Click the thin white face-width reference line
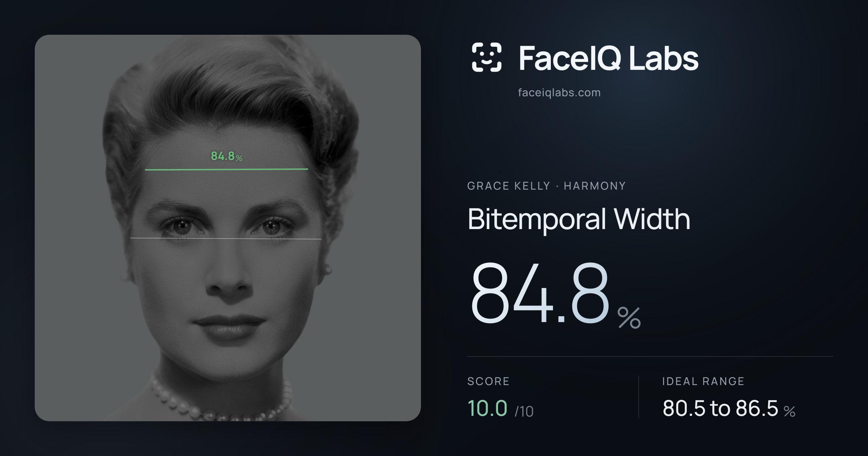 226,238
